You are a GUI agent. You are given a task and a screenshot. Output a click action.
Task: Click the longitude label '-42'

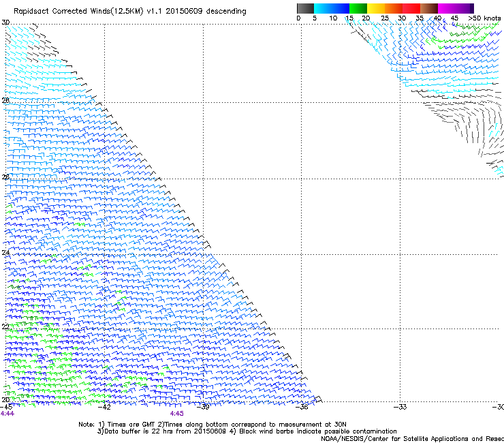[x=104, y=407]
